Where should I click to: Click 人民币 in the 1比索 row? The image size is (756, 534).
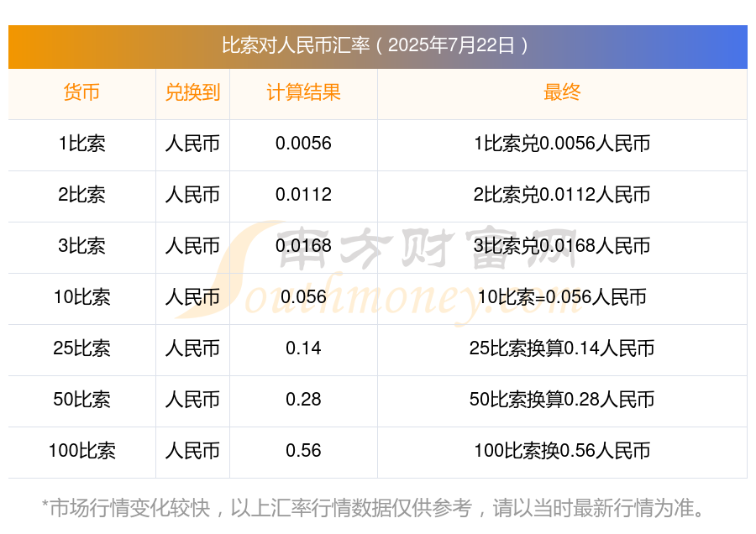coord(192,144)
